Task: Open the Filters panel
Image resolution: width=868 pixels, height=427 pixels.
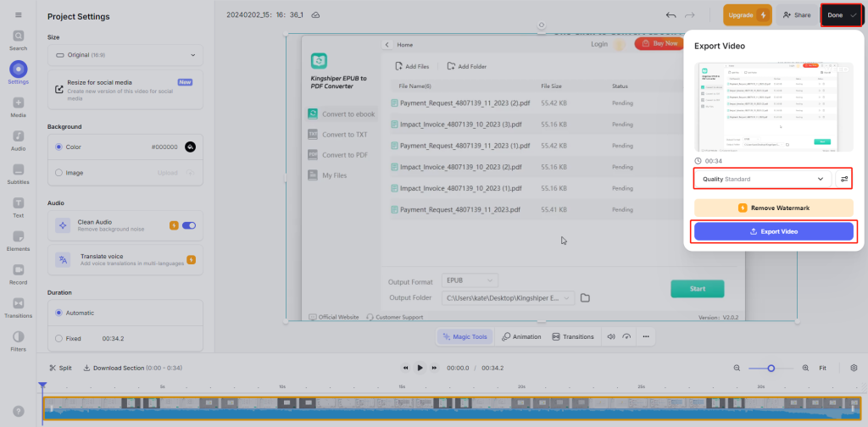Action: (x=19, y=341)
